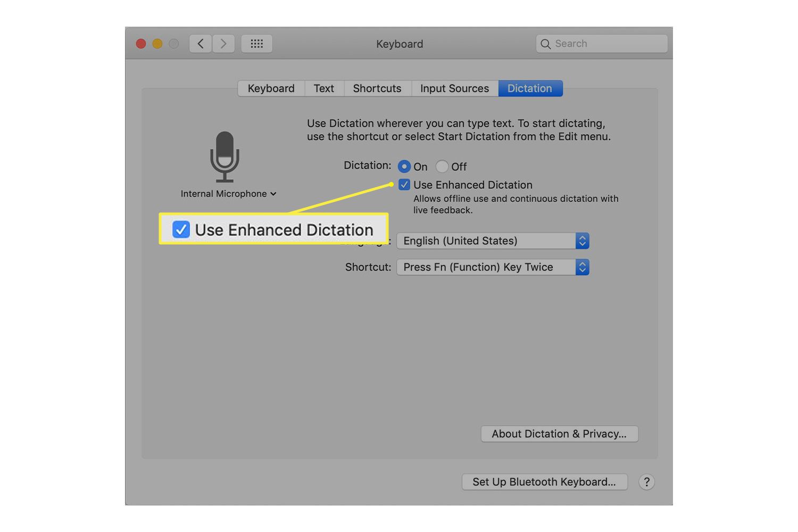Go forward with the right chevron button
798x532 pixels.
click(223, 44)
